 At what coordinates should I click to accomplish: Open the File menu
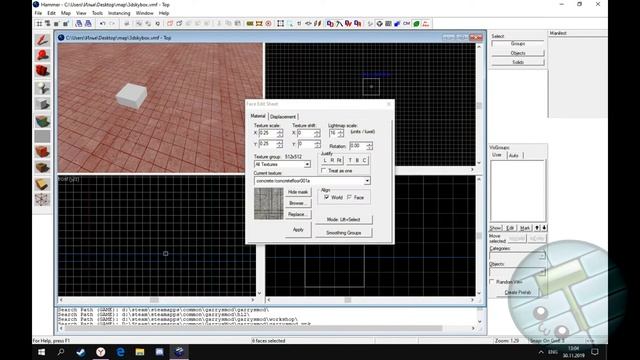38,13
